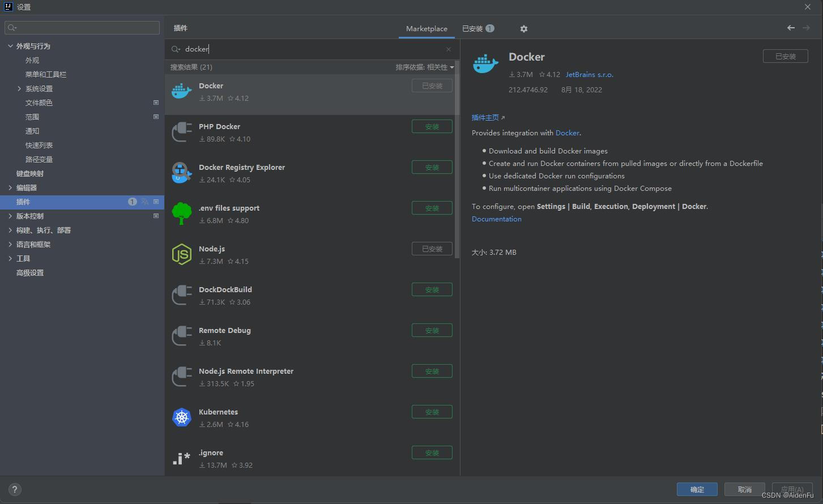Click the update badge on 插件 row
This screenshot has width=823, height=504.
(133, 202)
